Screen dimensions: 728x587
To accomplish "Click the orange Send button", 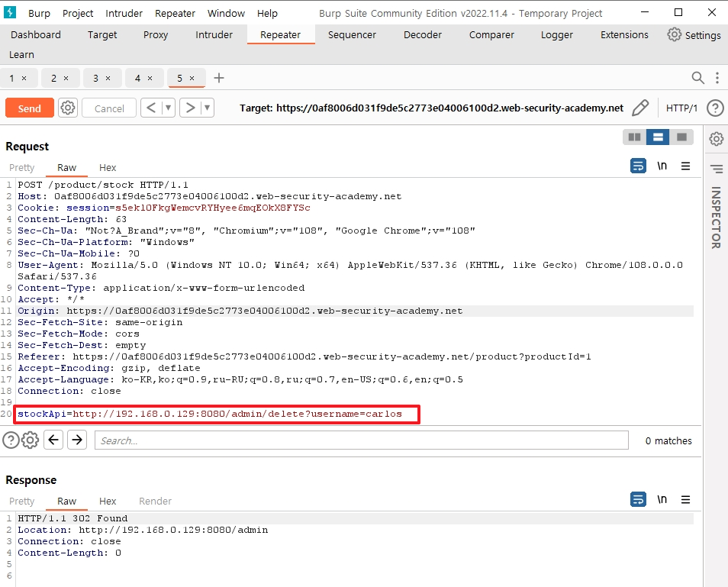I will 30,108.
